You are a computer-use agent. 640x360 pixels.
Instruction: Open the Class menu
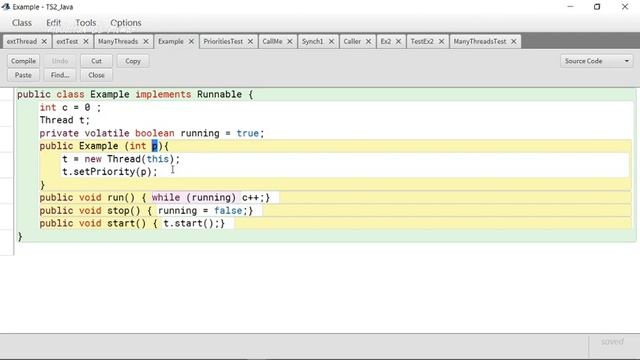coord(22,23)
